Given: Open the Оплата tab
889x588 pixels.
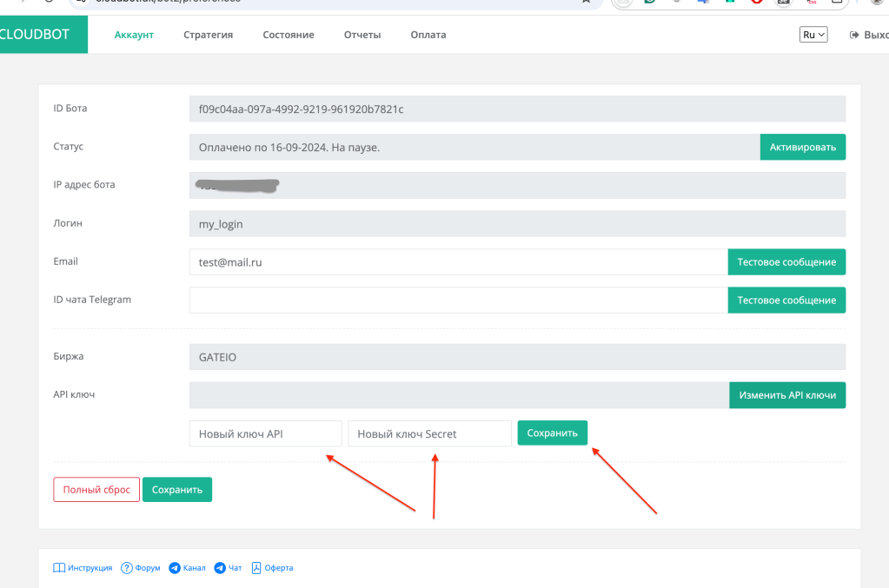Looking at the screenshot, I should click(x=428, y=35).
